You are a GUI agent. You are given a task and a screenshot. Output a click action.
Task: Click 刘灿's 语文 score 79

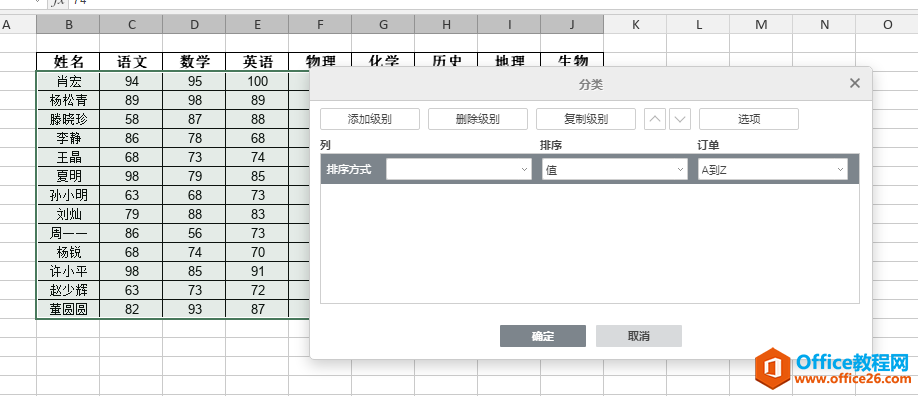coord(132,214)
